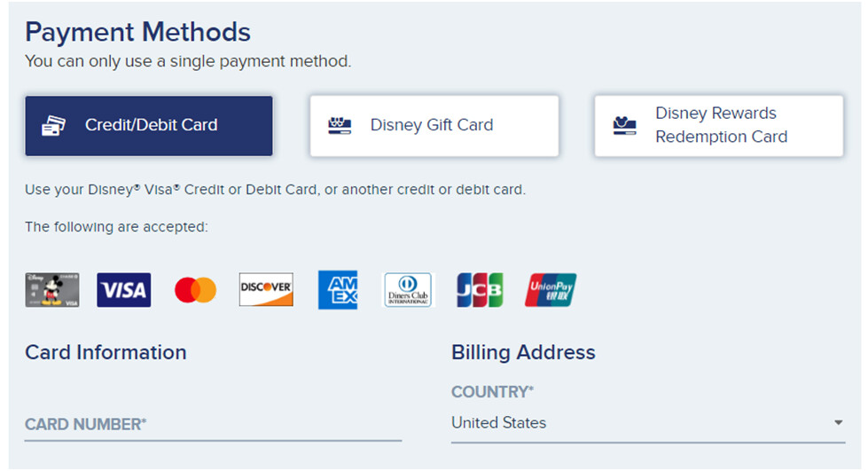868x471 pixels.
Task: Choose Disney Gift Card payment option
Action: pyautogui.click(x=434, y=125)
